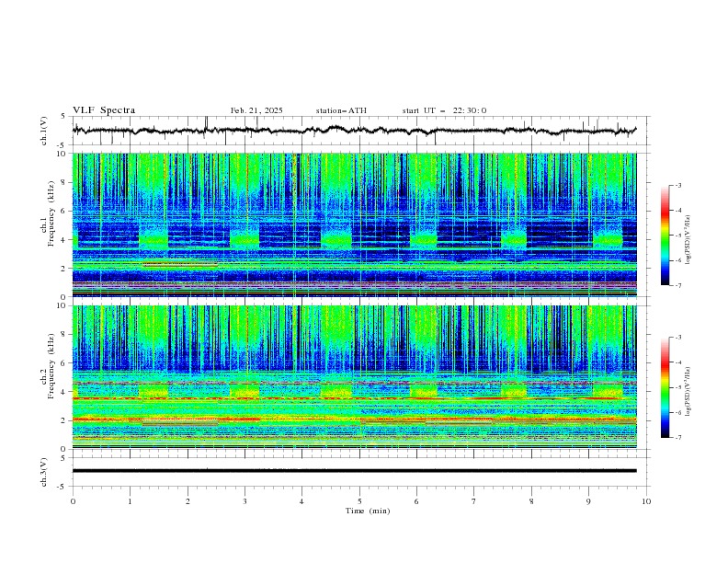Click time axis tick label "7"
The width and height of the screenshot is (728, 563).
pos(474,501)
